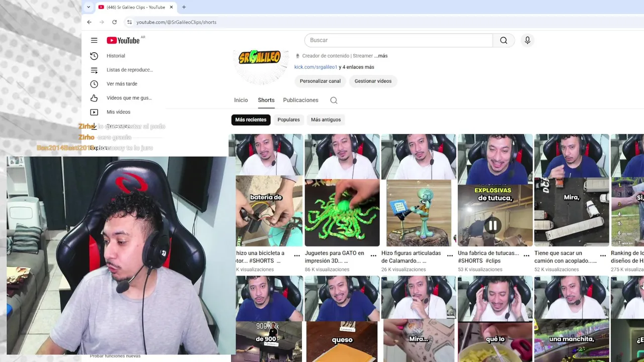644x362 pixels.
Task: Filter shorts by Más recientes
Action: point(251,120)
